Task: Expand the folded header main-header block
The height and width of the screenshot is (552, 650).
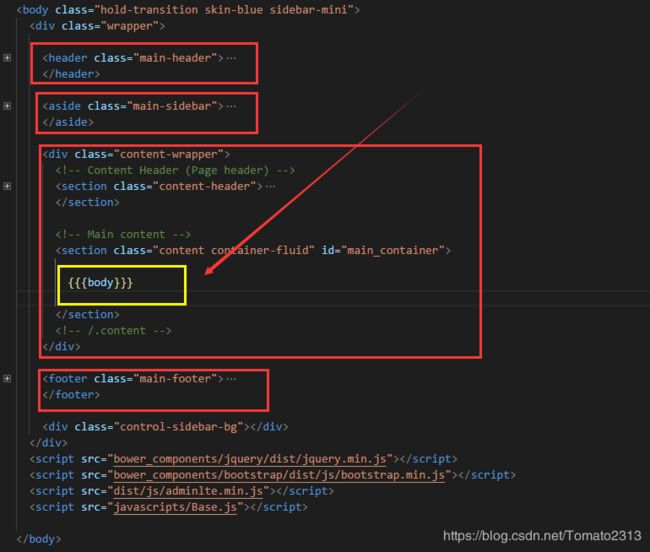Action: point(7,58)
